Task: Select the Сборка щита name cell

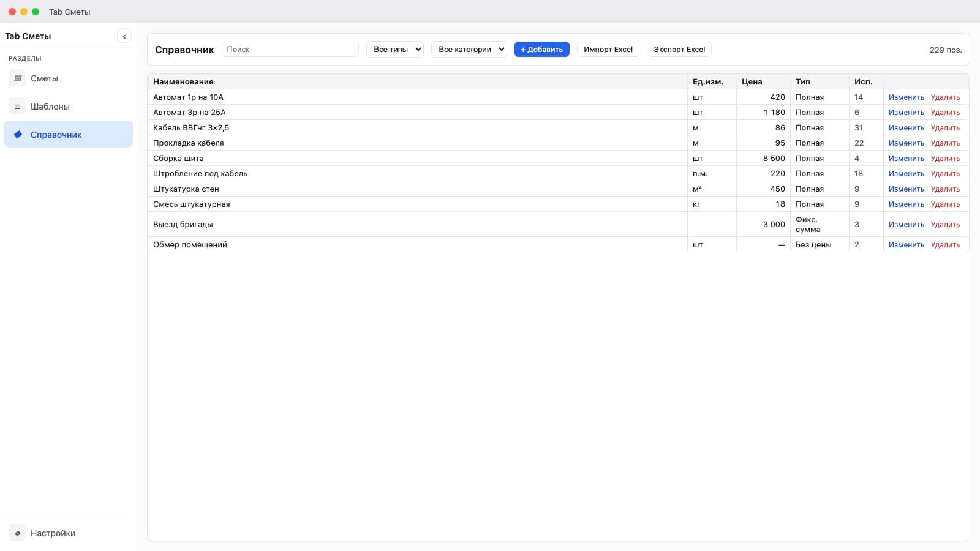Action: [417, 159]
